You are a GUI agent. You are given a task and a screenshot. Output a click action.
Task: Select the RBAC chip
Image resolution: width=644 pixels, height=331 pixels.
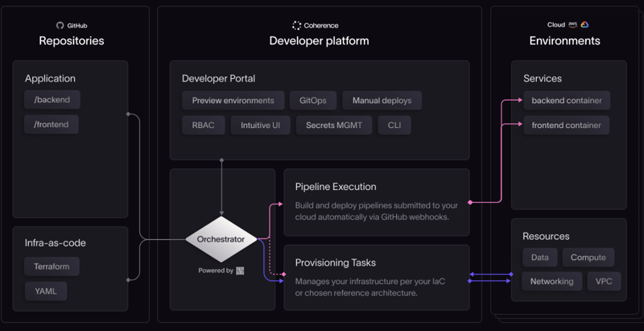(204, 126)
